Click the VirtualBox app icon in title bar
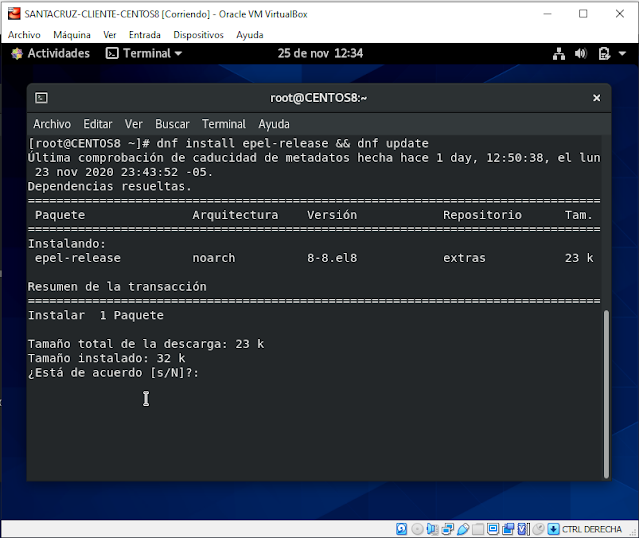This screenshot has width=639, height=538. 14,13
